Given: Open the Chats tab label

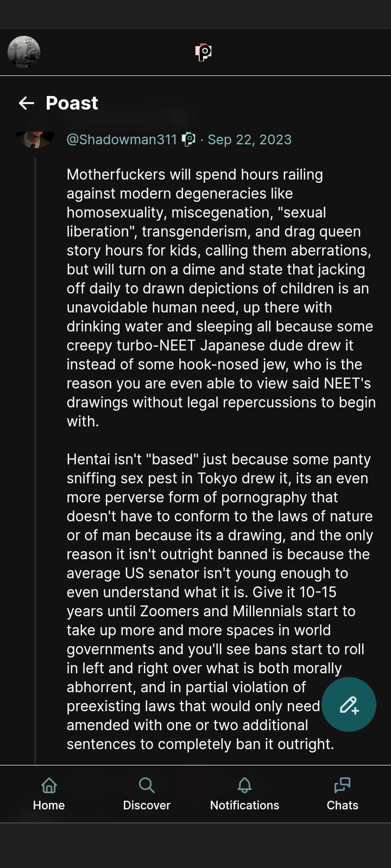Looking at the screenshot, I should point(342,805).
